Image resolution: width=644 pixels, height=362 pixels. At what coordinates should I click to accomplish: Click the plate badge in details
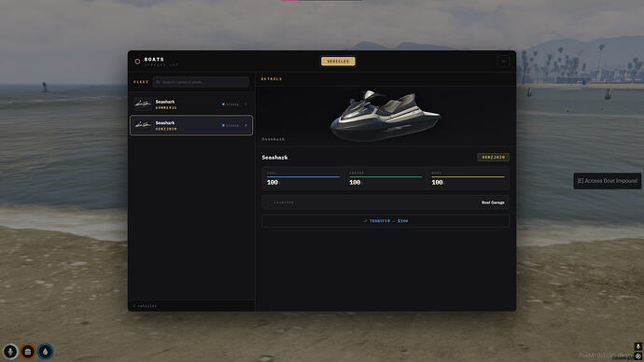[494, 157]
